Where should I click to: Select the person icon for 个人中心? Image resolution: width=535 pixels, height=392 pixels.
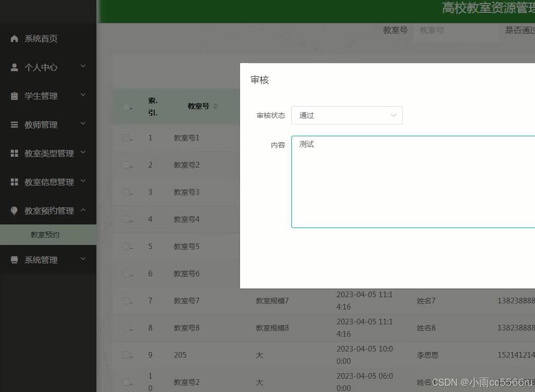point(14,67)
